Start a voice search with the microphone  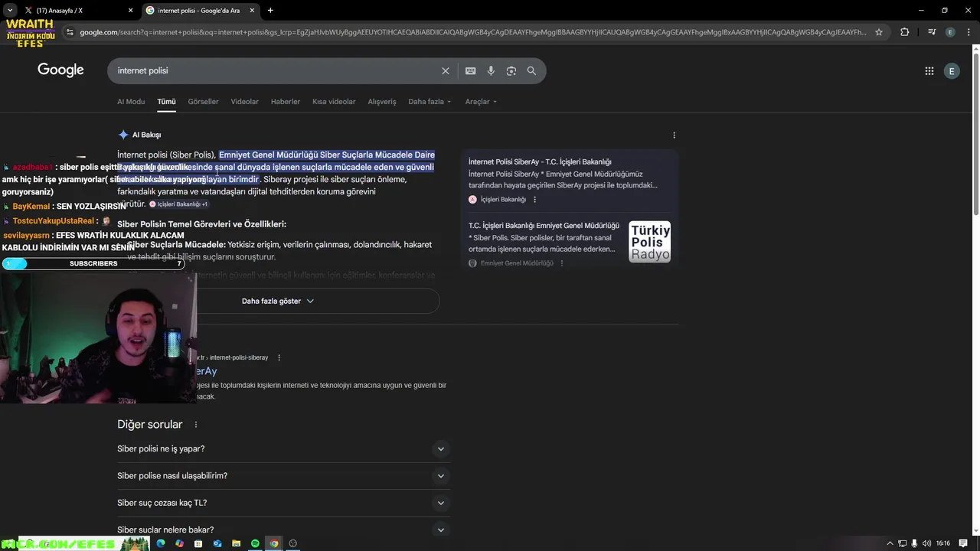(491, 70)
